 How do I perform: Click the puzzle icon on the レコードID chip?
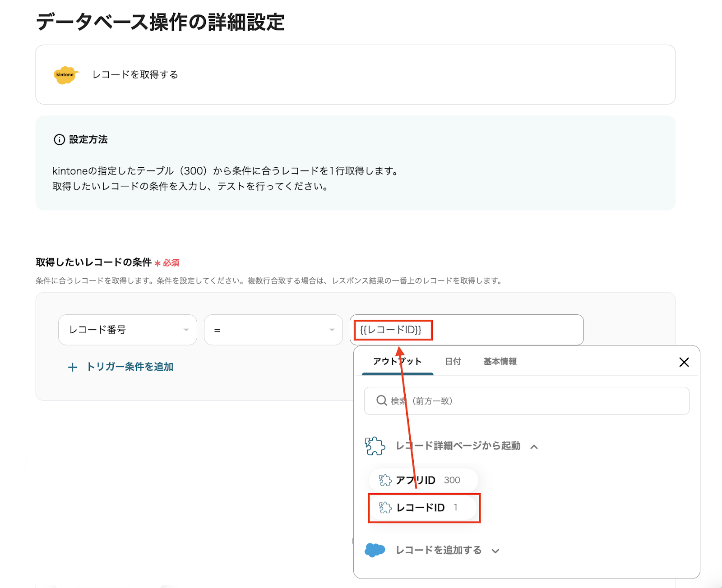pos(385,508)
